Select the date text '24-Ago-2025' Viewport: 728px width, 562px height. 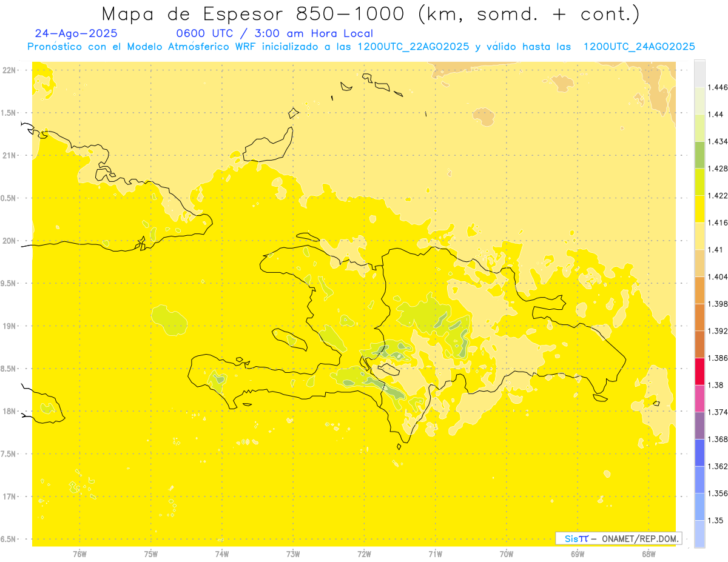pyautogui.click(x=76, y=34)
